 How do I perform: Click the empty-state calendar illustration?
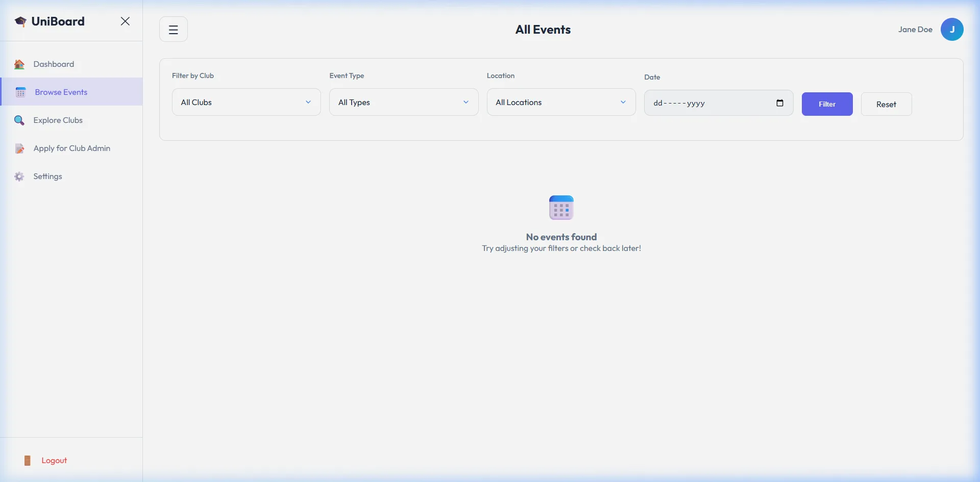561,208
